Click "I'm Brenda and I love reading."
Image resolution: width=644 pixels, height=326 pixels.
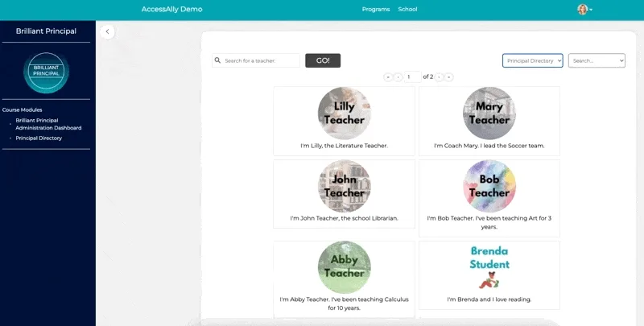(489, 299)
